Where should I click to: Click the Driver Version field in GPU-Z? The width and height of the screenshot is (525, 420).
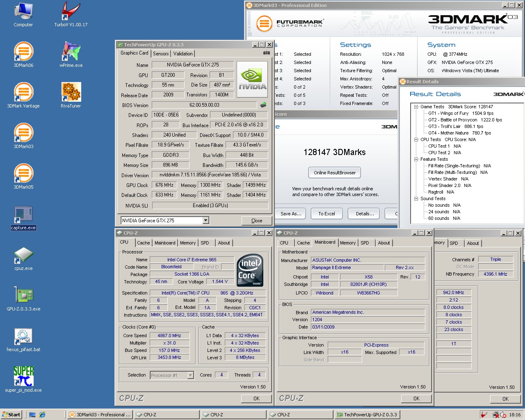pyautogui.click(x=210, y=175)
